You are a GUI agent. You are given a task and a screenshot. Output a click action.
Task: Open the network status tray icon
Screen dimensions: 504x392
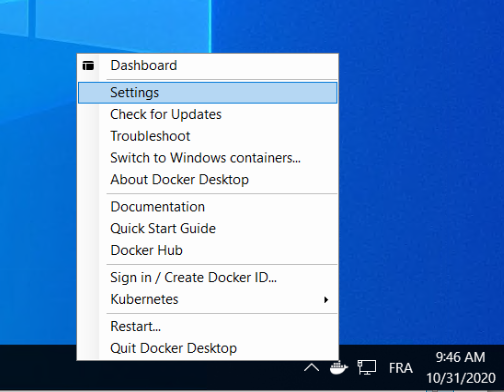(x=366, y=368)
